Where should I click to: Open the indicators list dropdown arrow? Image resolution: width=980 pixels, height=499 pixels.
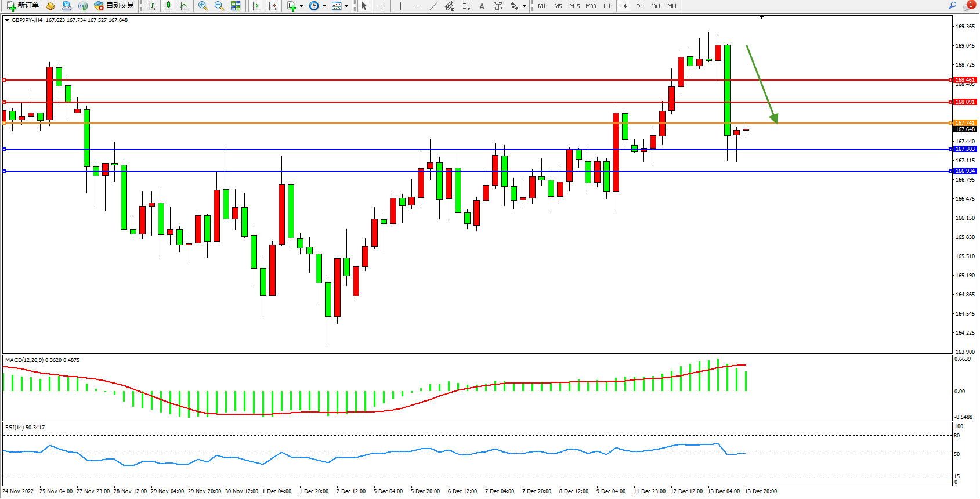[301, 6]
